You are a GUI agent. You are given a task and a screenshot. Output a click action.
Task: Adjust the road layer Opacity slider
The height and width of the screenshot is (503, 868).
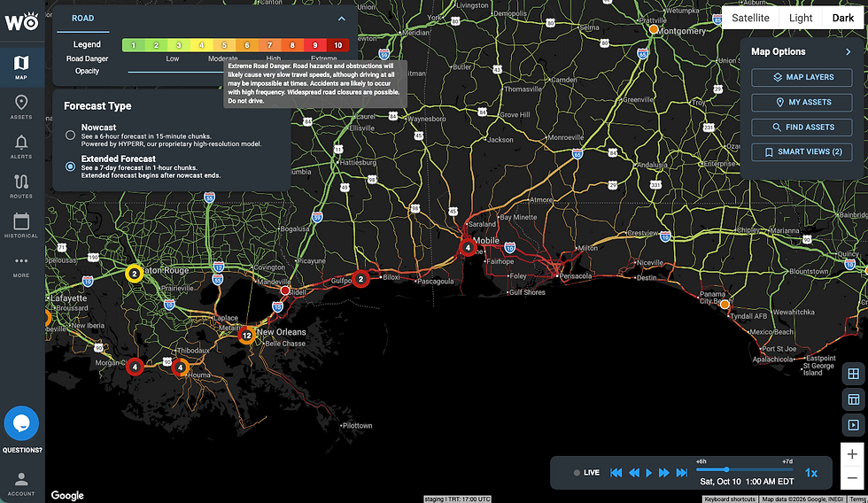coord(175,72)
